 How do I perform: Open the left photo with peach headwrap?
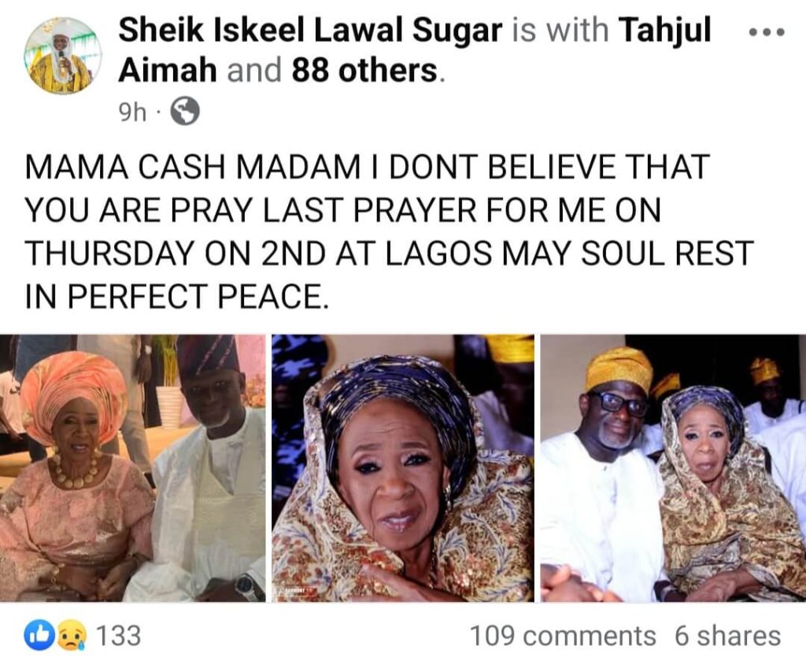132,468
